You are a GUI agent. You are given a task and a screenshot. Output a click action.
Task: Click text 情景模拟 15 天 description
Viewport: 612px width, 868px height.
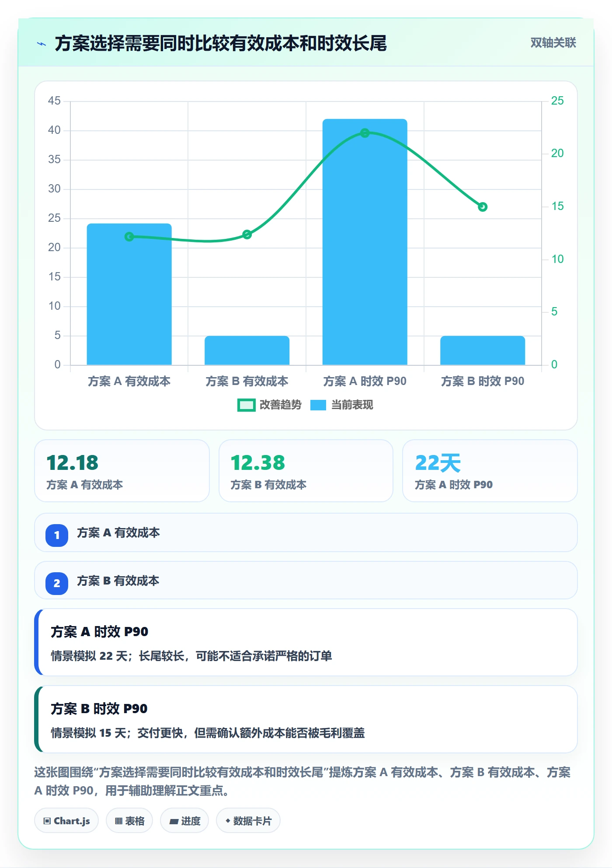coord(208,733)
